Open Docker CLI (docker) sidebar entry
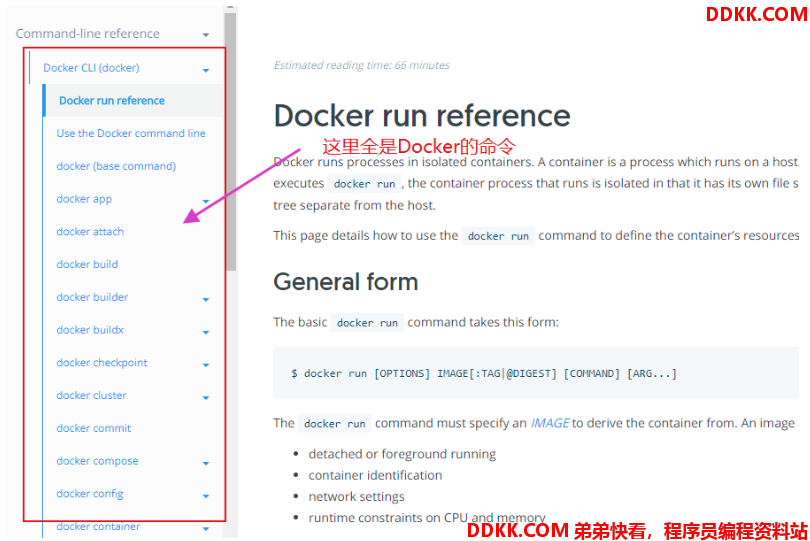Screen dimensions: 810x541 [91, 68]
